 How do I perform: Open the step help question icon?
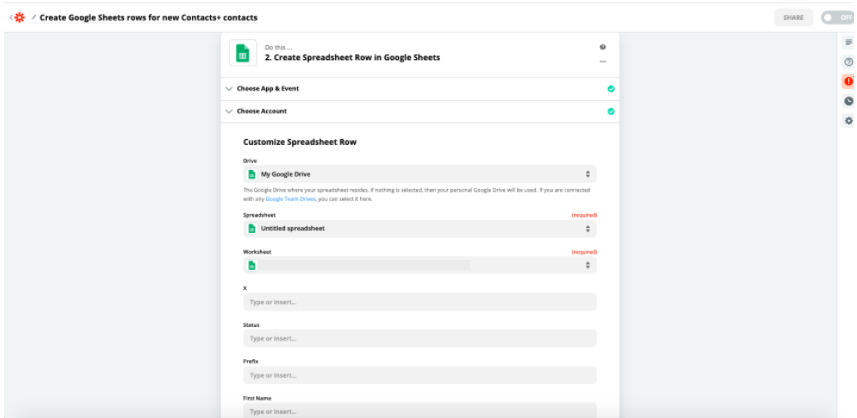pyautogui.click(x=602, y=47)
